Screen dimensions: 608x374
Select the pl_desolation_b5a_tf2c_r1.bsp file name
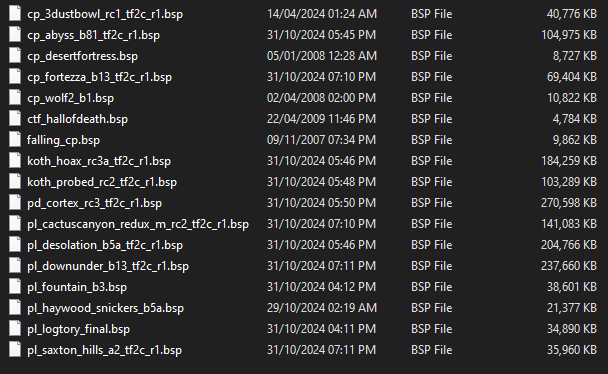[105, 245]
